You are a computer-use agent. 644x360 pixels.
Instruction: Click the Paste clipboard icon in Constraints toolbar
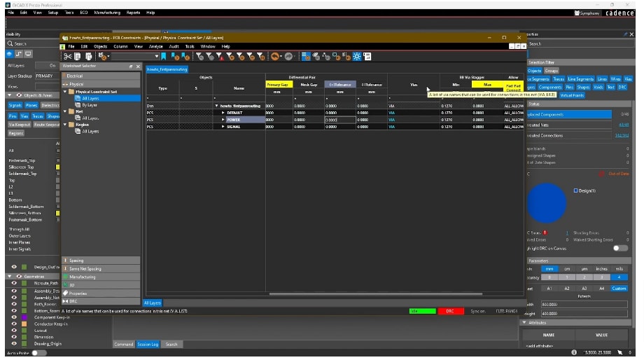[88, 56]
